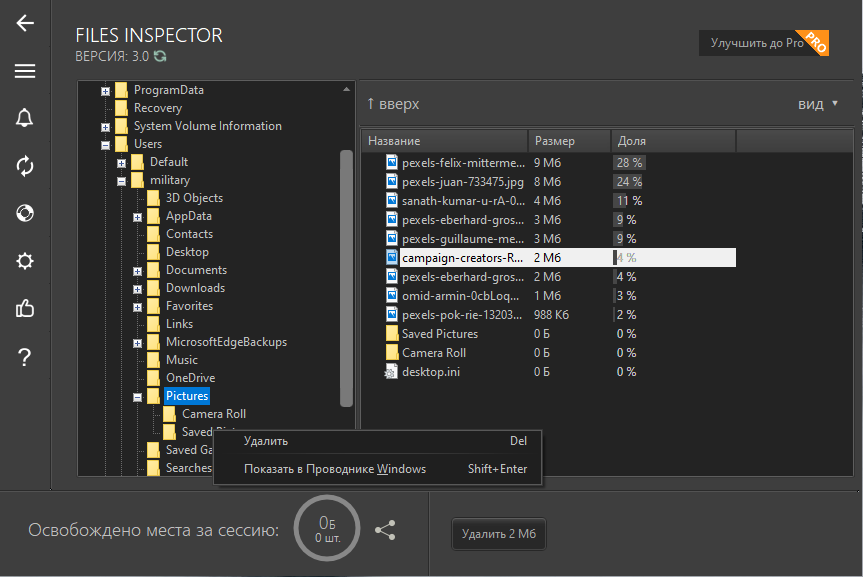Click the desktop.ini file icon
The height and width of the screenshot is (577, 863).
(391, 372)
